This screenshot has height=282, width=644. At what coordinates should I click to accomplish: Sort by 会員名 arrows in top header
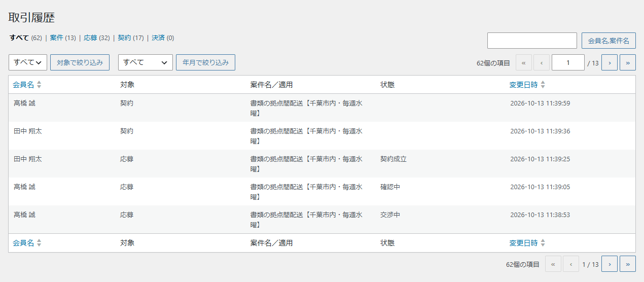coord(39,85)
